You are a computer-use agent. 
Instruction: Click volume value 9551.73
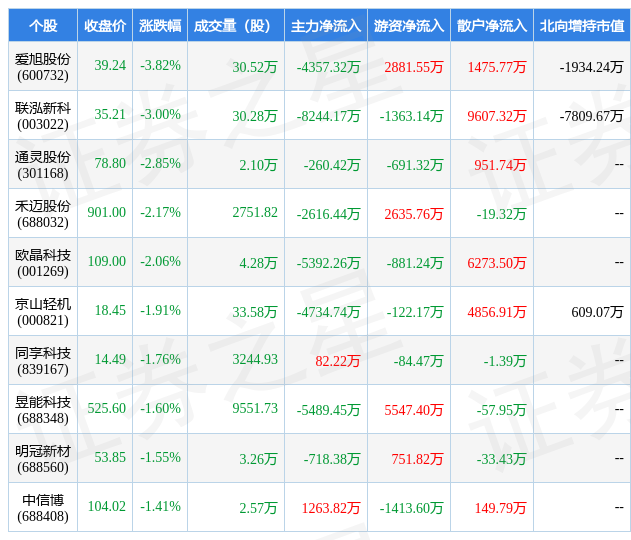pos(255,408)
